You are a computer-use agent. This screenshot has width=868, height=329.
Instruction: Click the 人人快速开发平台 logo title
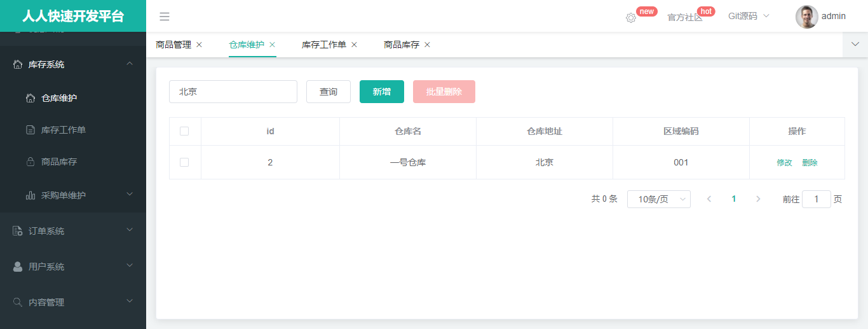(x=73, y=17)
